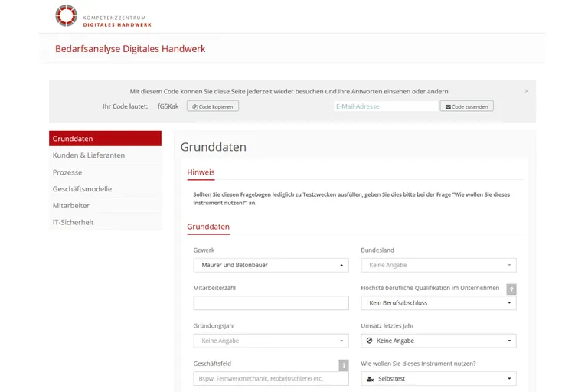Click the Code kopieren button

213,106
